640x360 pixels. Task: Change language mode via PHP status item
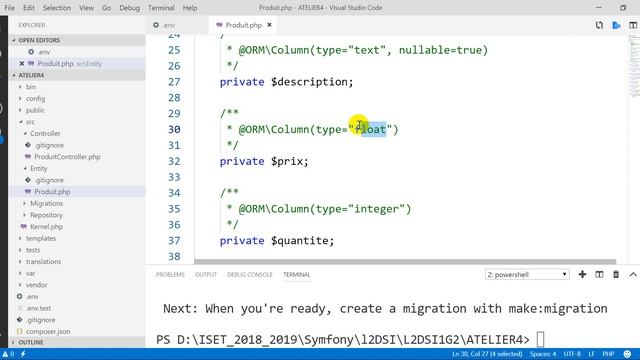pos(608,354)
